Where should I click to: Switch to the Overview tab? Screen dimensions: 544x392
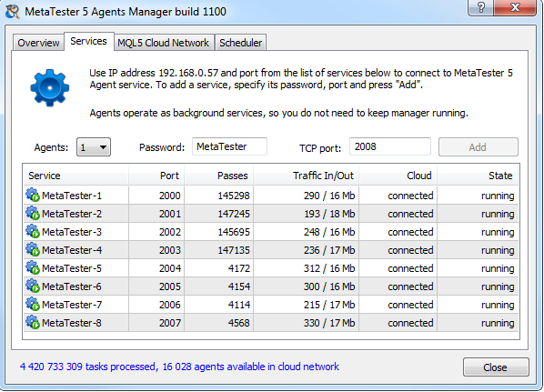click(38, 43)
